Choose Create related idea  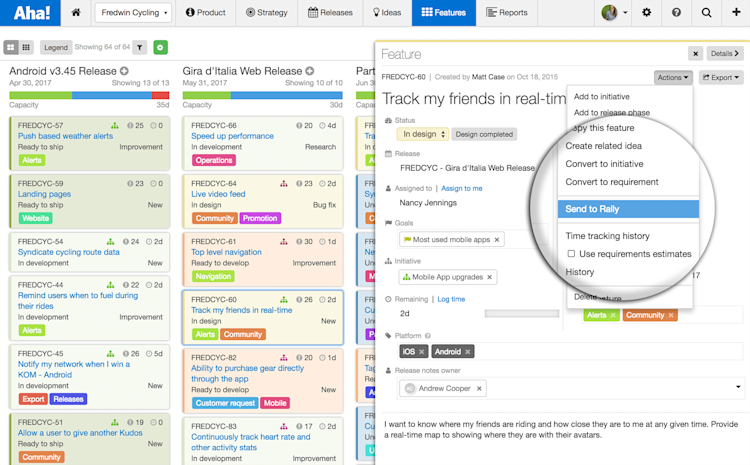pos(604,146)
